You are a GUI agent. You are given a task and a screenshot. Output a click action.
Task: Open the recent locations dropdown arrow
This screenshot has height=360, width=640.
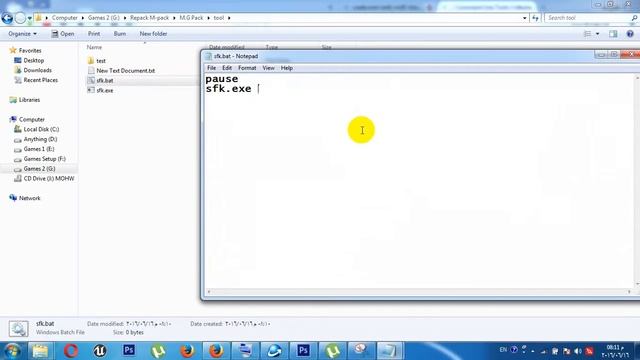[29, 18]
